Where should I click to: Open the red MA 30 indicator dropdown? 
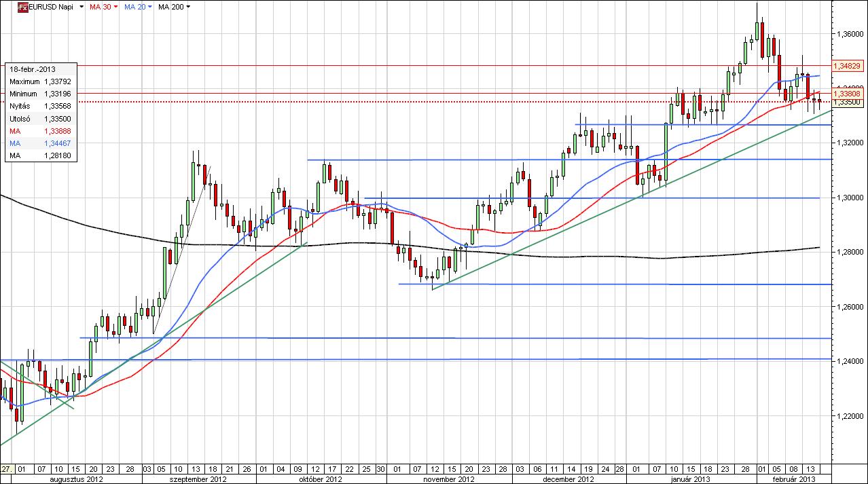[115, 7]
